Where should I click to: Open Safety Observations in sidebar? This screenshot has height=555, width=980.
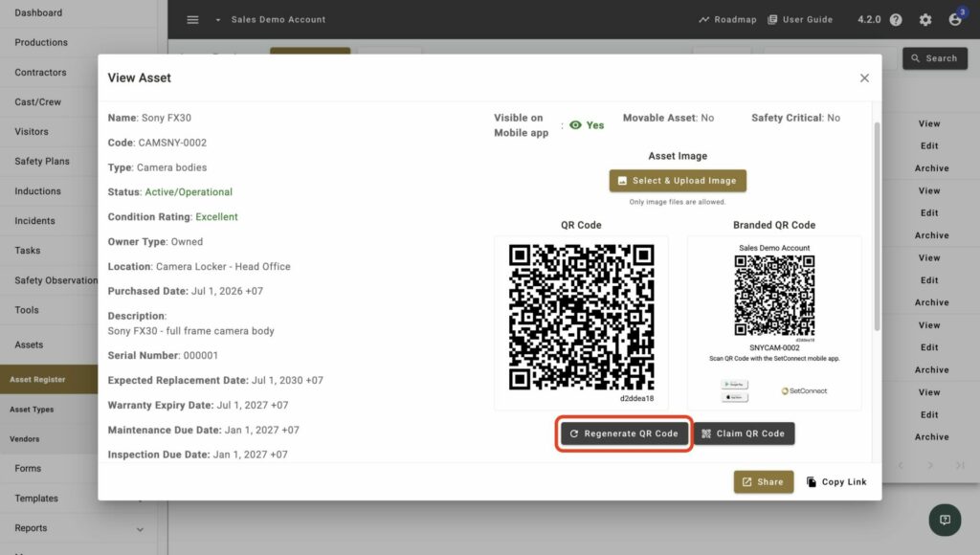(56, 280)
